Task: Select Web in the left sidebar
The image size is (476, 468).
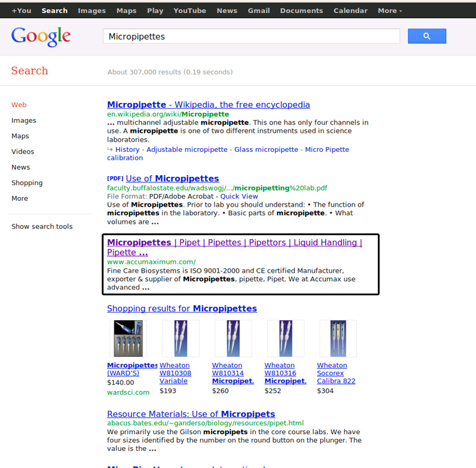Action: pos(19,105)
